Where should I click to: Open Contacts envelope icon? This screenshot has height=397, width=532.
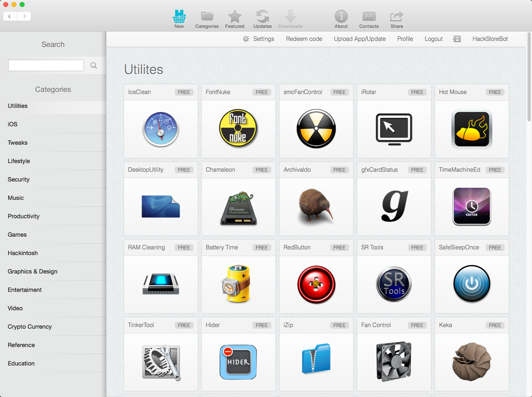point(369,16)
